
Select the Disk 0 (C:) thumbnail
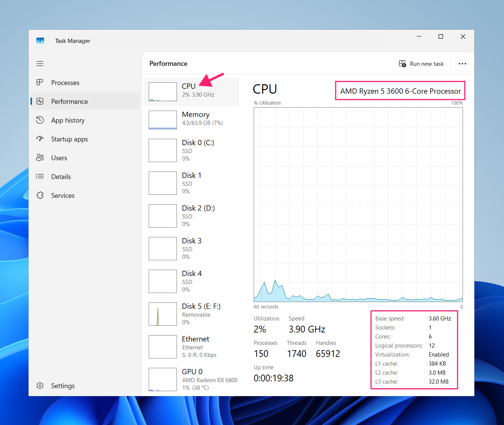[x=163, y=150]
